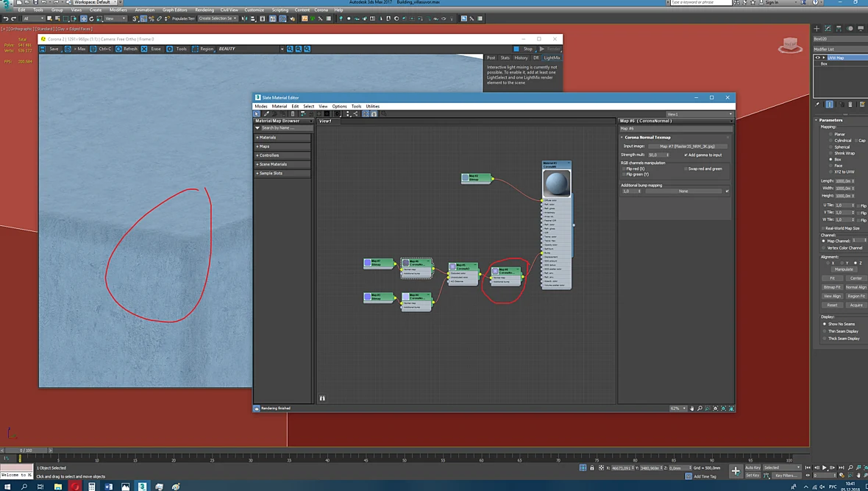Viewport: 868px width, 491px height.
Task: Expand the Maps category in browser
Action: [x=282, y=146]
